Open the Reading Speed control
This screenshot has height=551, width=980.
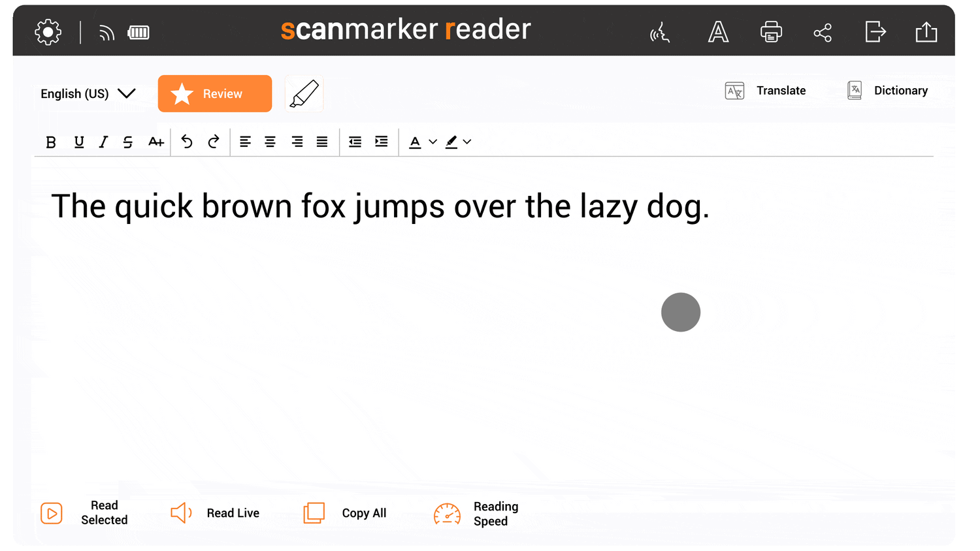point(476,514)
